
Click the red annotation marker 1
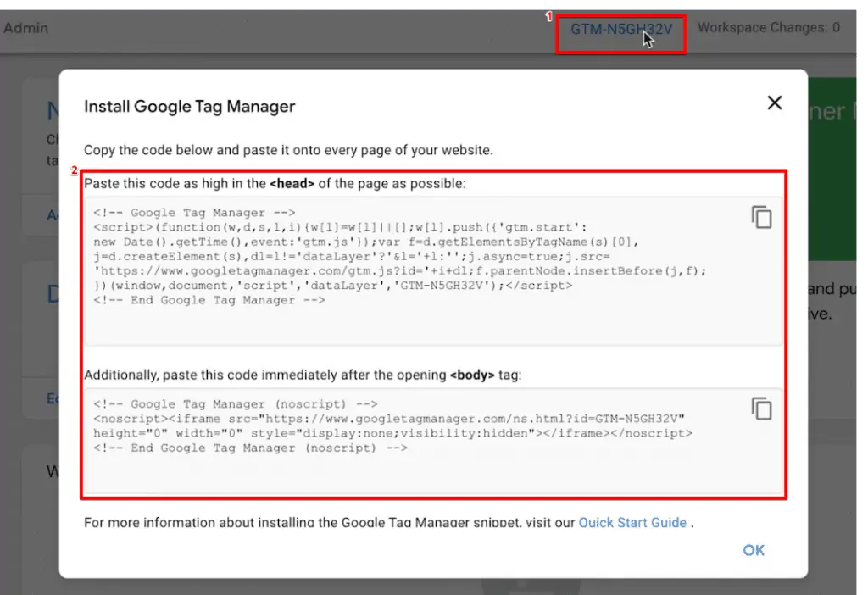[x=549, y=15]
